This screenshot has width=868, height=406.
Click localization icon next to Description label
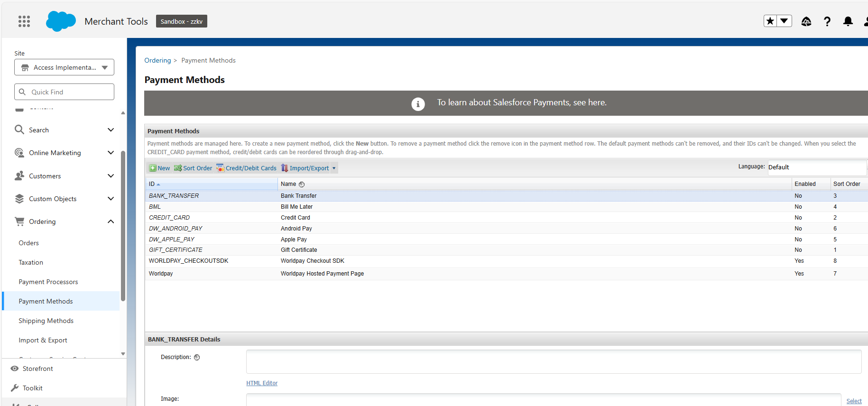pyautogui.click(x=197, y=358)
